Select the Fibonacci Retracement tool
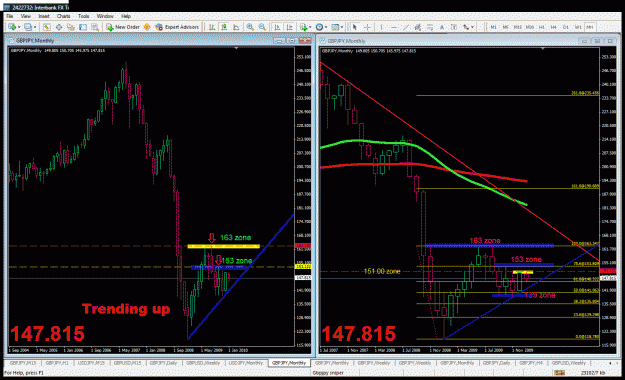Screen dimensions: 625x380 coord(430,27)
